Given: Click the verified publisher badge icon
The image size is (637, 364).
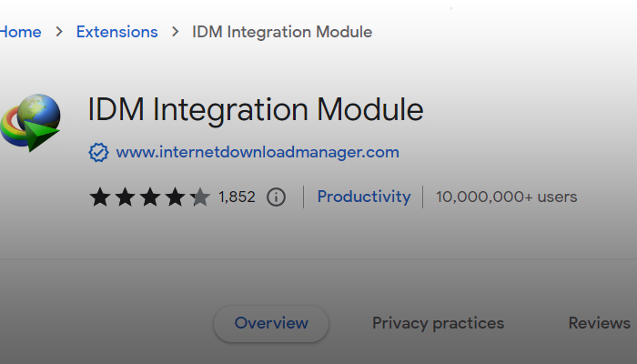Looking at the screenshot, I should tap(98, 152).
